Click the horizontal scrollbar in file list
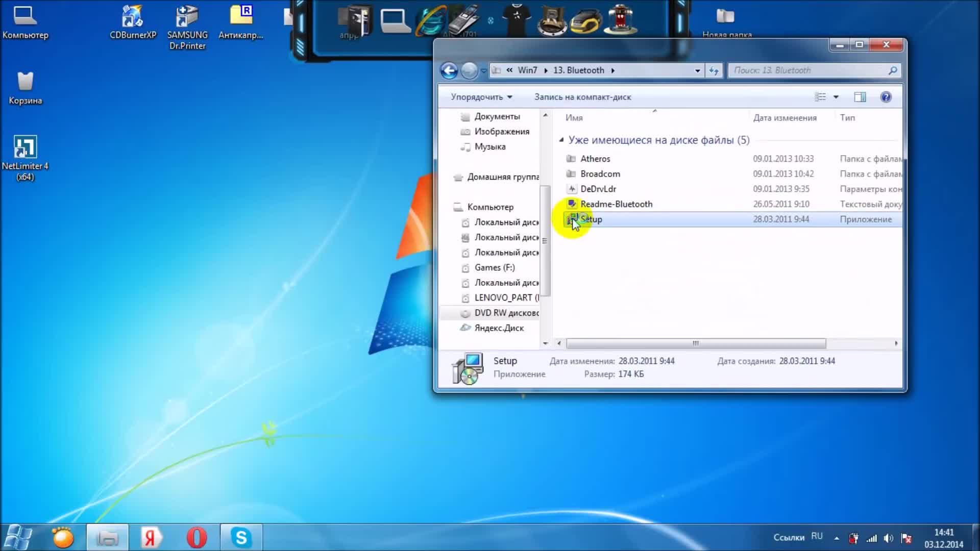980x551 pixels. 695,343
